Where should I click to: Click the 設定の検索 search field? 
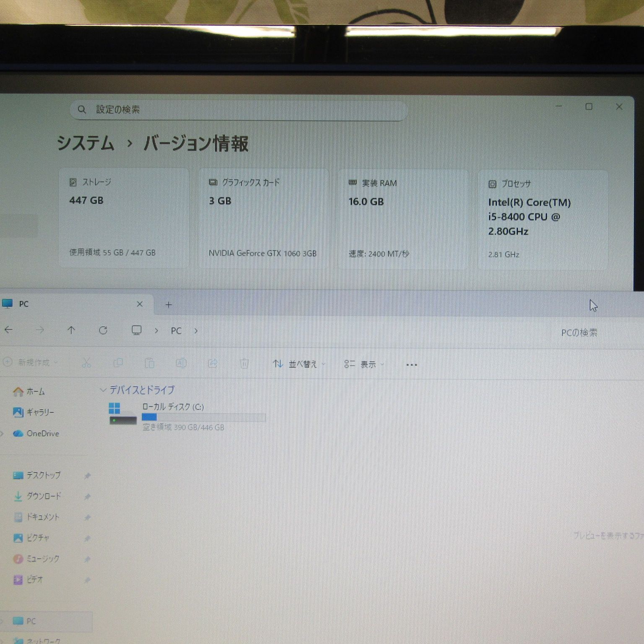(x=238, y=110)
